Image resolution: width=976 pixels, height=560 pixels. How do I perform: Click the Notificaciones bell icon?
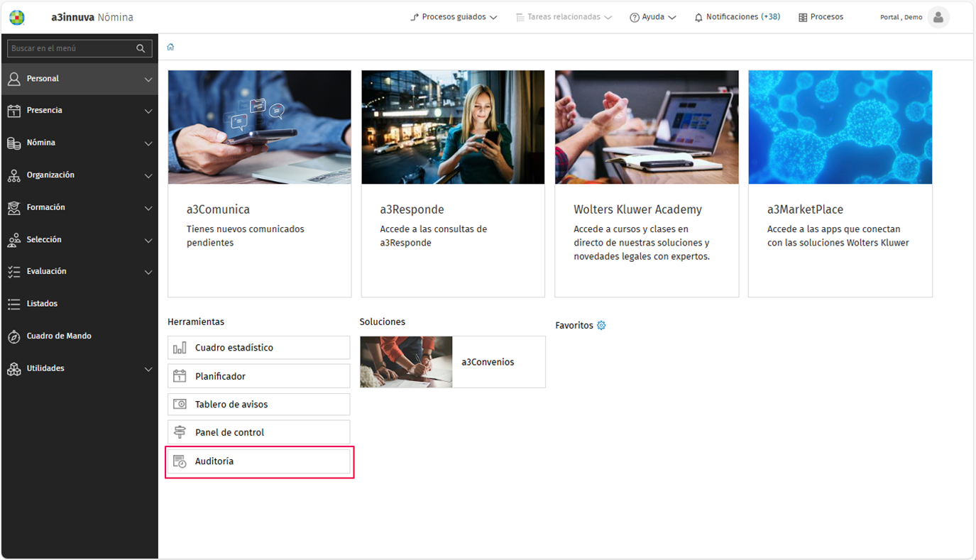click(698, 17)
